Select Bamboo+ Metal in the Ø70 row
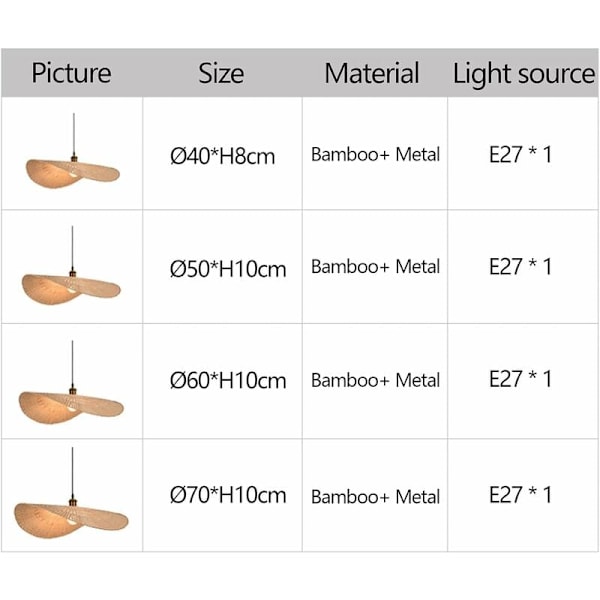Viewport: 600px width, 600px height. pyautogui.click(x=375, y=497)
